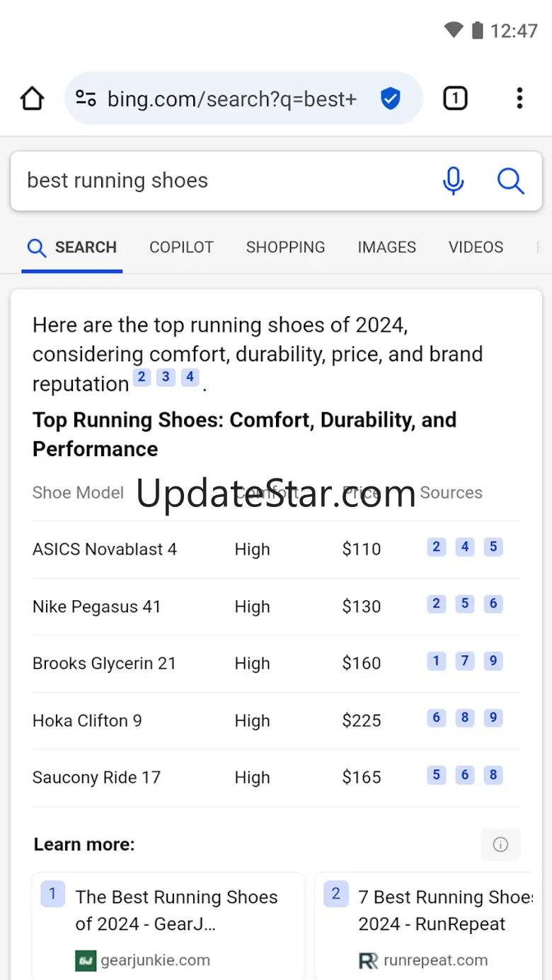The image size is (552, 980).
Task: Click source 1 in Brooks Glycerin 21 row
Action: (x=437, y=661)
